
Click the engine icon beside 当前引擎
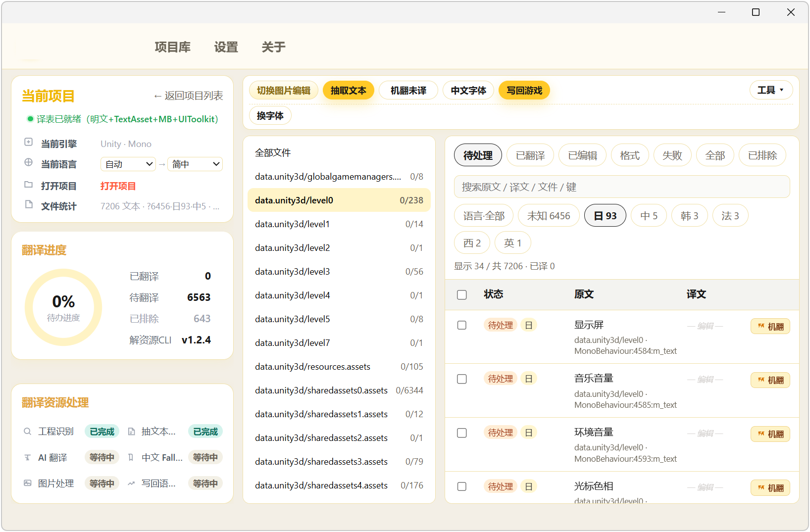tap(29, 143)
